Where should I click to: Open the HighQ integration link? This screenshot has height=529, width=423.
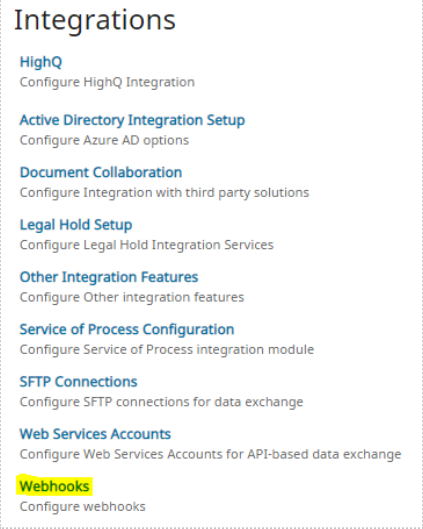(x=41, y=62)
